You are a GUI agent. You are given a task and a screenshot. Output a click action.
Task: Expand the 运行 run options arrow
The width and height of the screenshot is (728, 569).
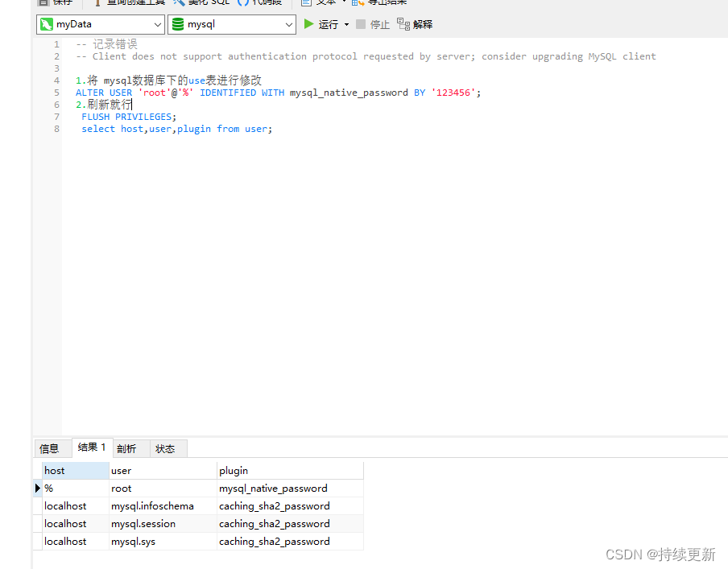345,24
